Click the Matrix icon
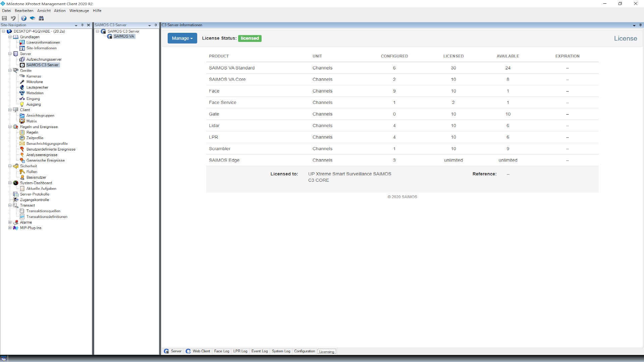This screenshot has width=644, height=362. click(22, 121)
